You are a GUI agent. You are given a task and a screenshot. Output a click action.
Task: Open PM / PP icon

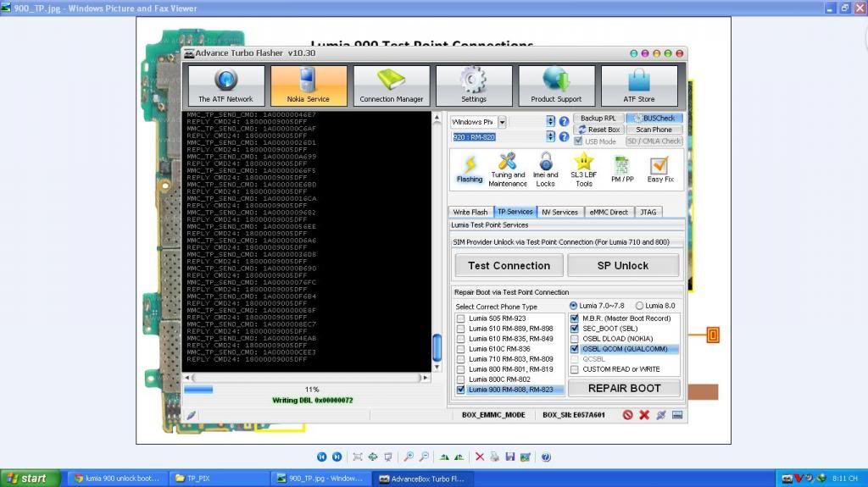click(622, 169)
